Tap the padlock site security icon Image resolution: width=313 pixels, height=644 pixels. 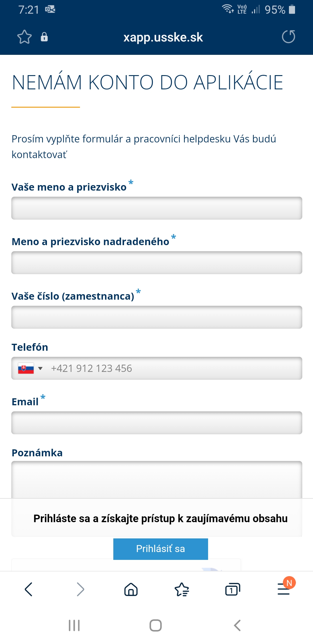tap(44, 37)
